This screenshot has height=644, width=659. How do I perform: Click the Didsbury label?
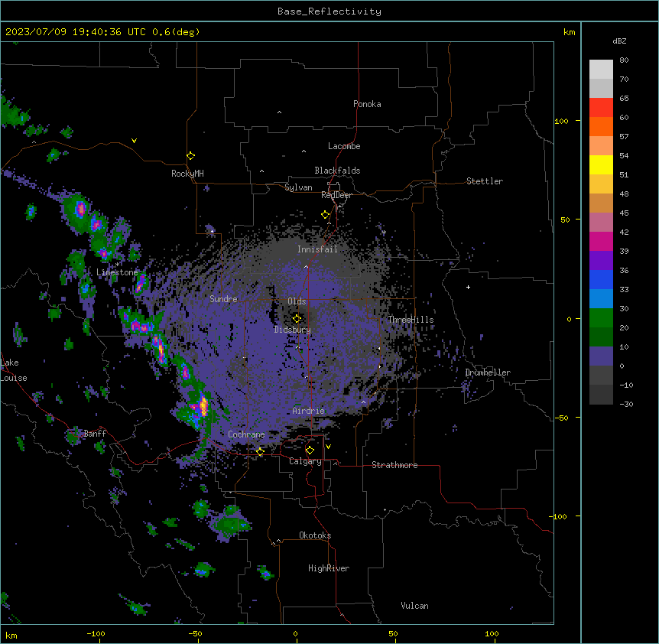coord(293,330)
